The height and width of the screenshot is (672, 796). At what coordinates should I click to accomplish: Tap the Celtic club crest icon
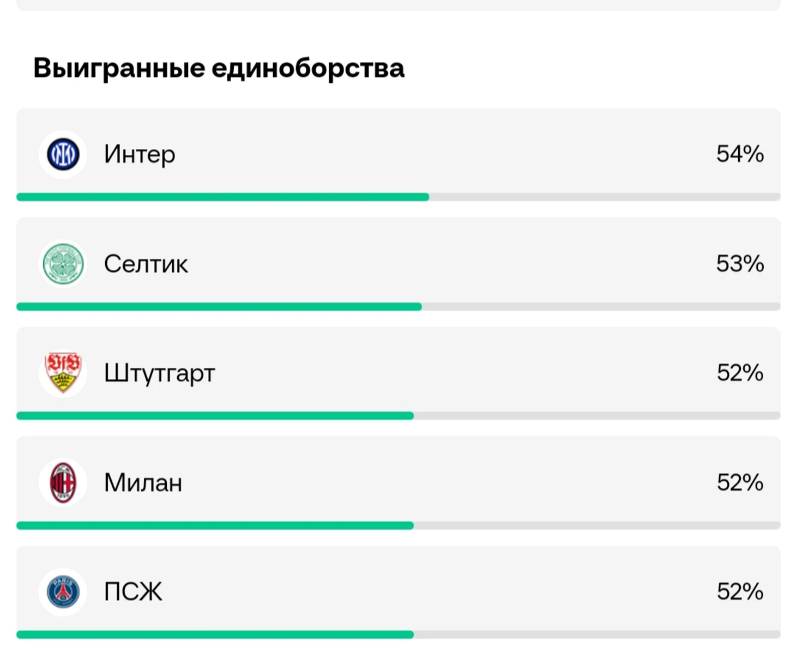coord(63,264)
